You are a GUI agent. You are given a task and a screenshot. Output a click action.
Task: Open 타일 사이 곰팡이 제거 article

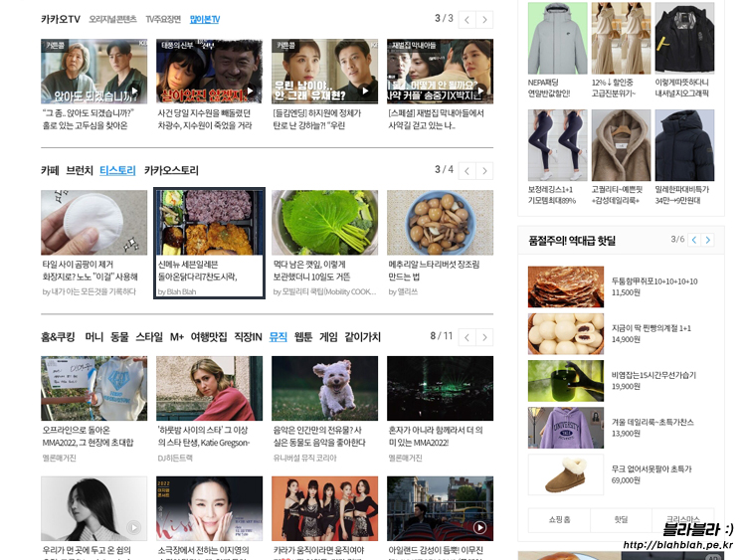(91, 271)
